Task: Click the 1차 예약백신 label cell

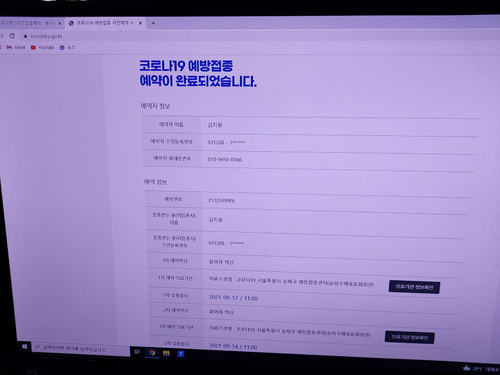Action: [x=175, y=261]
